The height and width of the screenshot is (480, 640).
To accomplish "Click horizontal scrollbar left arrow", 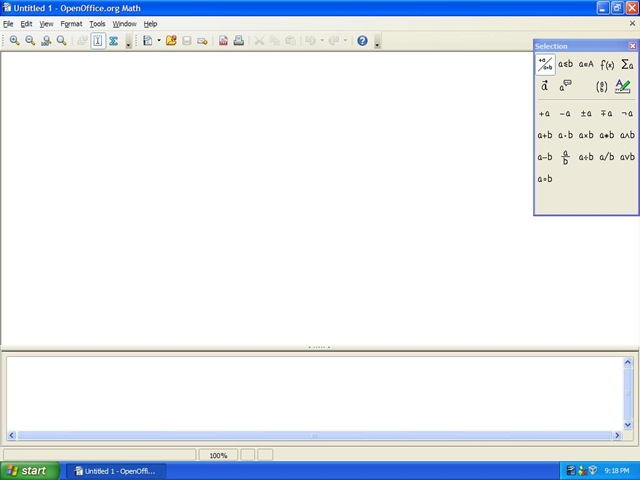I will coord(11,436).
